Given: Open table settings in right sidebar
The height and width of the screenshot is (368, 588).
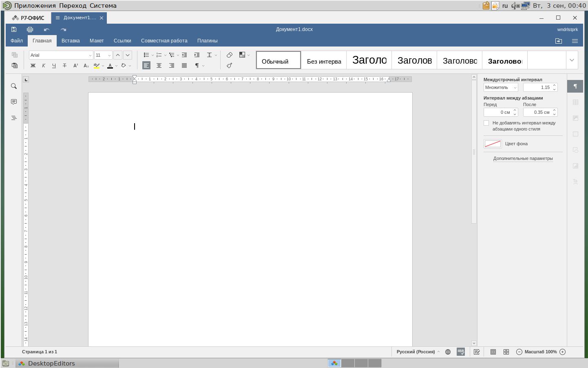Looking at the screenshot, I should tap(575, 102).
